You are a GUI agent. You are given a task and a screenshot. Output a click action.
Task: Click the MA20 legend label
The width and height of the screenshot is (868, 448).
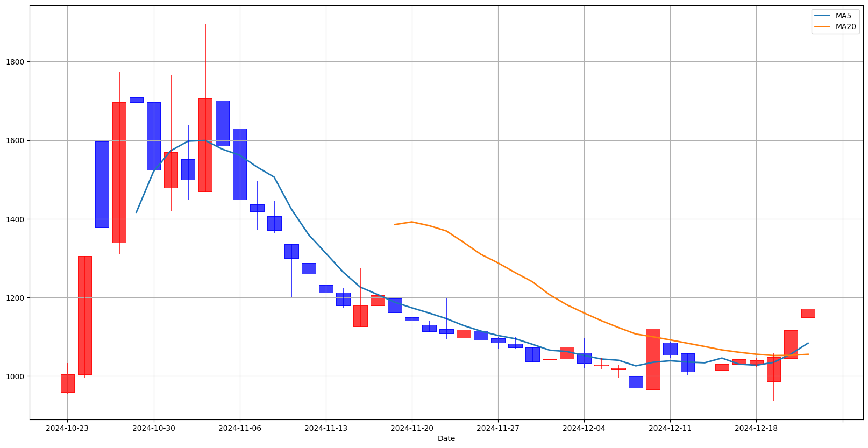coord(846,26)
